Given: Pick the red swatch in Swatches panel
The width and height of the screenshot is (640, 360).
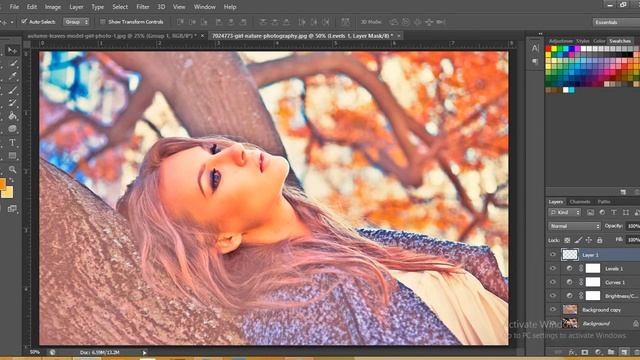Looking at the screenshot, I should click(548, 49).
